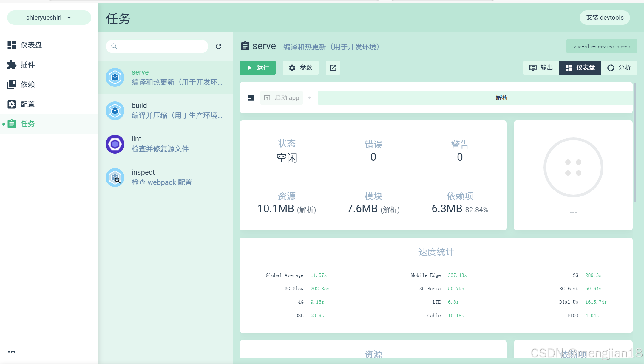644x364 pixels.
Task: Switch to the 输出 output view
Action: [541, 68]
